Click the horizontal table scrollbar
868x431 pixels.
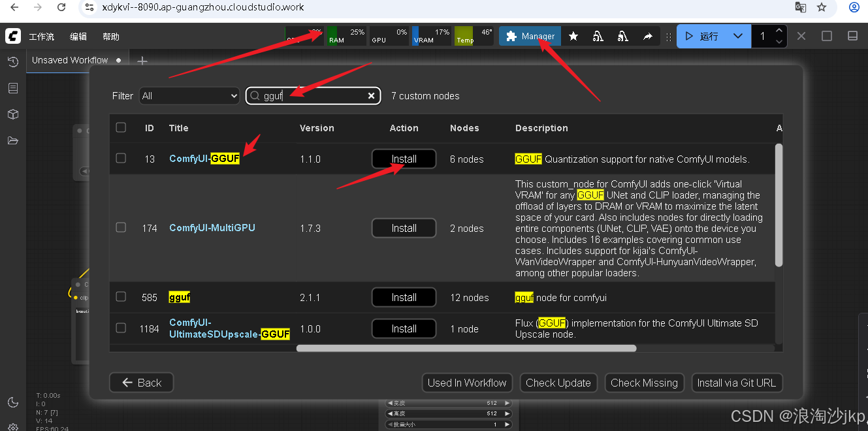[466, 348]
